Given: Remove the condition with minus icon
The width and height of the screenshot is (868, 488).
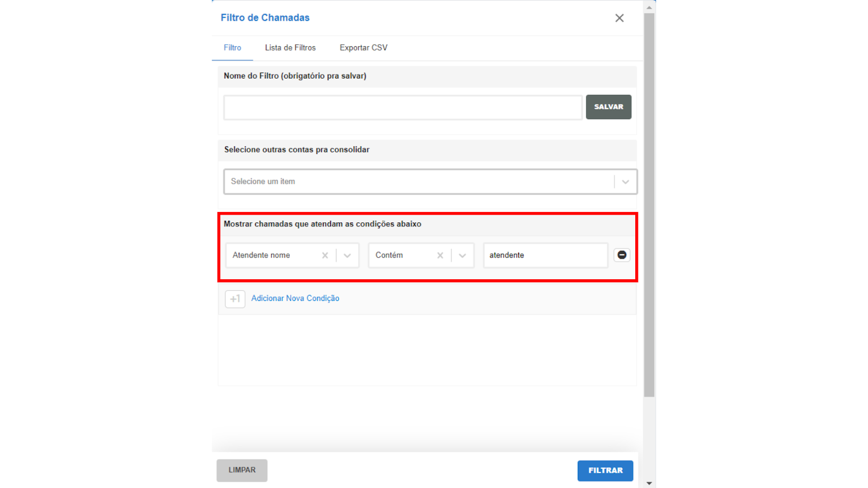Looking at the screenshot, I should [622, 255].
